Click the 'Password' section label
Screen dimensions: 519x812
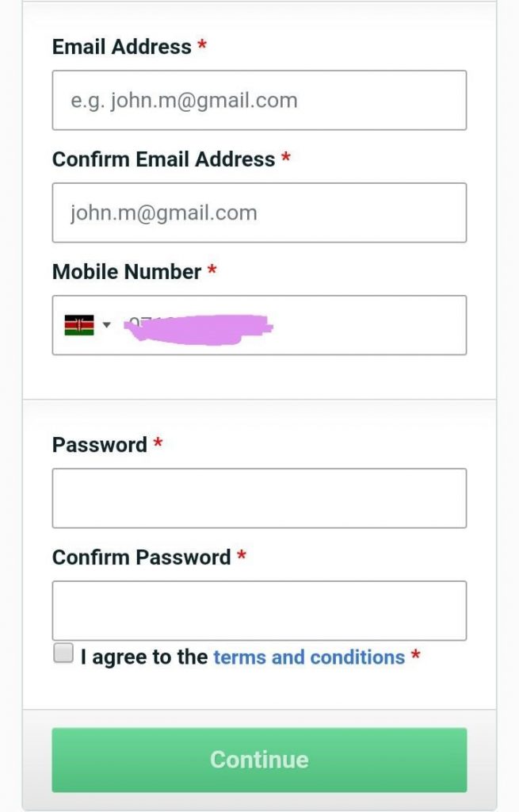click(99, 445)
